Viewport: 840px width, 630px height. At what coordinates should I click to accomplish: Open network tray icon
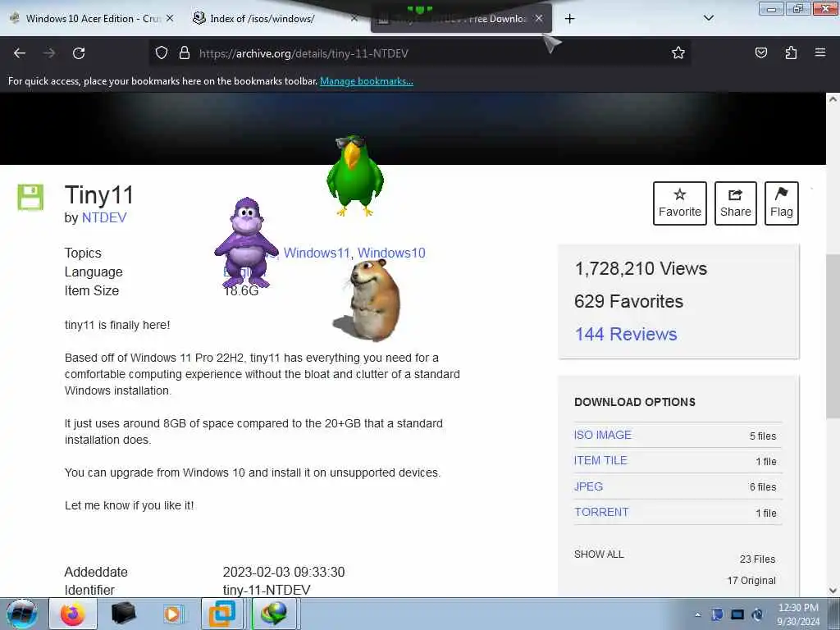coord(737,614)
